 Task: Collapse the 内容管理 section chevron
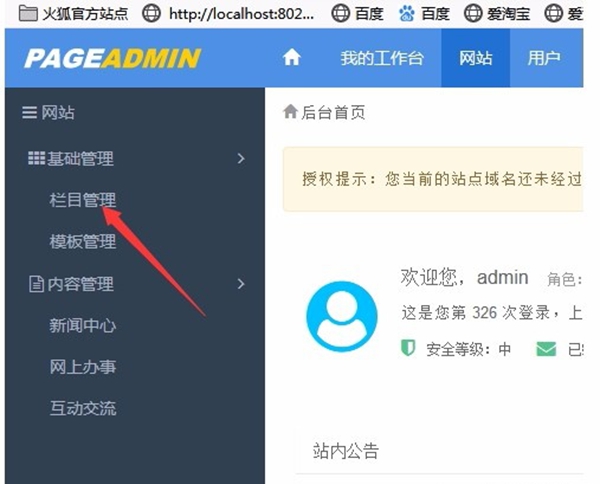tap(241, 284)
